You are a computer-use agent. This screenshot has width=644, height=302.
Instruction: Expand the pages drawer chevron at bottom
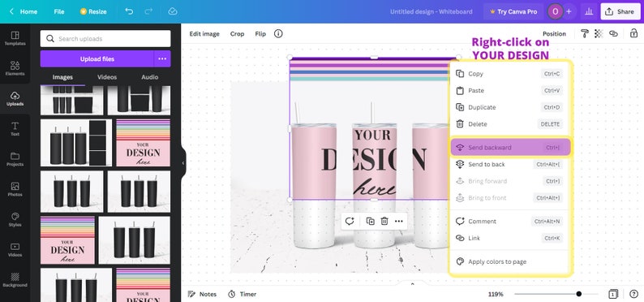pos(412,283)
